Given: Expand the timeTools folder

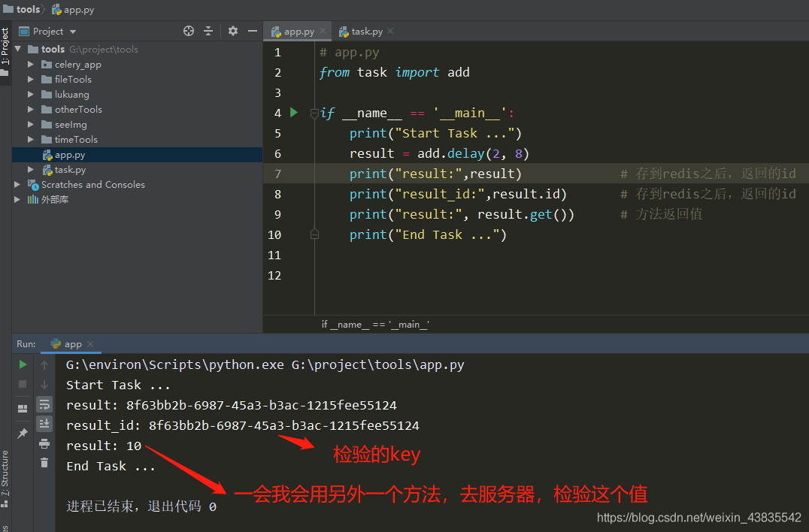Looking at the screenshot, I should [30, 140].
